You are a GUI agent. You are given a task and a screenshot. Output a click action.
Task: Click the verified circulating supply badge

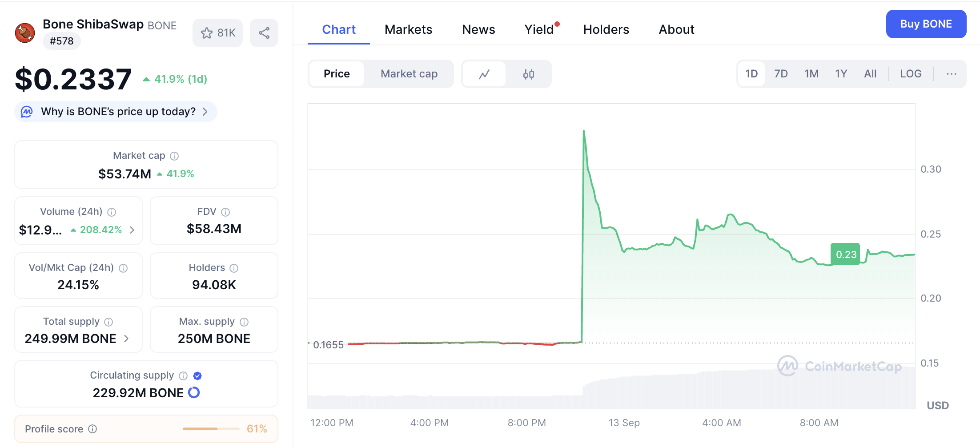point(197,376)
